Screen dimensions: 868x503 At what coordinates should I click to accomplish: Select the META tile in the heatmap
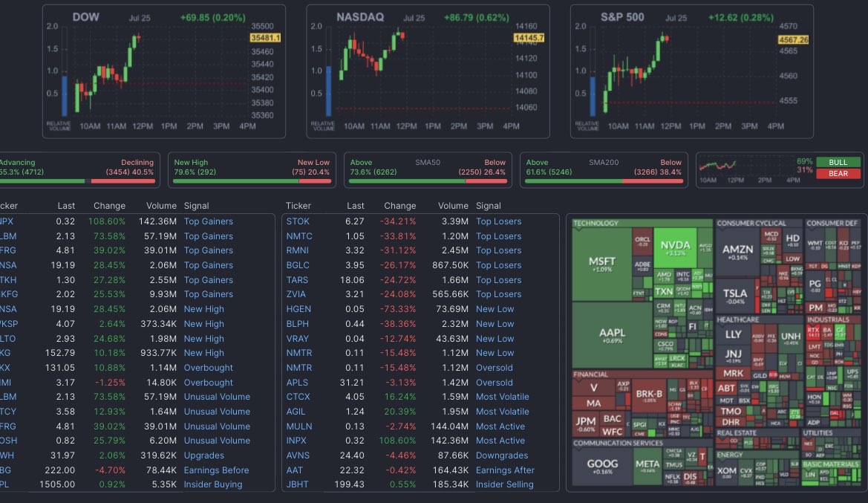point(647,467)
